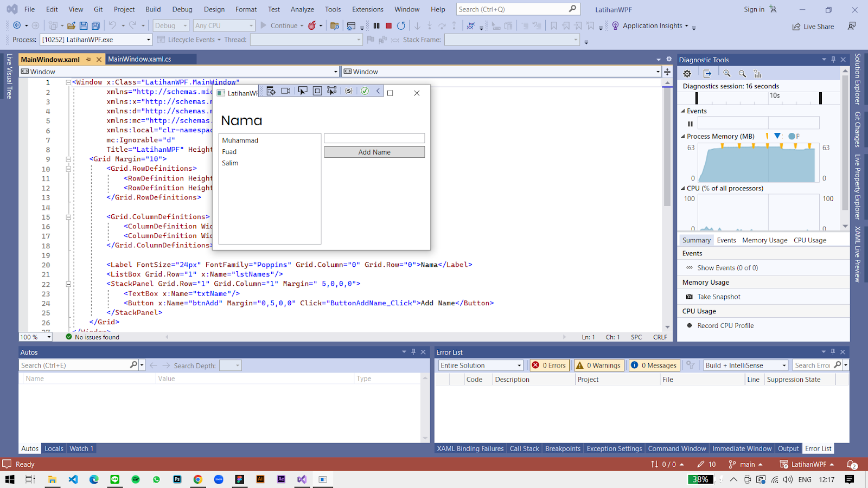Split the editor with the split handle
Image resolution: width=868 pixels, height=488 pixels.
pos(667,72)
